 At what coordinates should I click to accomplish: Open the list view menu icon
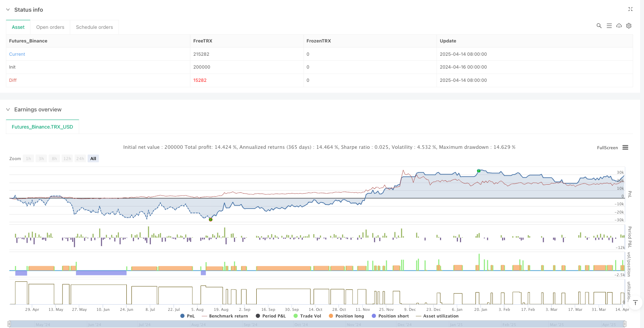pos(609,26)
